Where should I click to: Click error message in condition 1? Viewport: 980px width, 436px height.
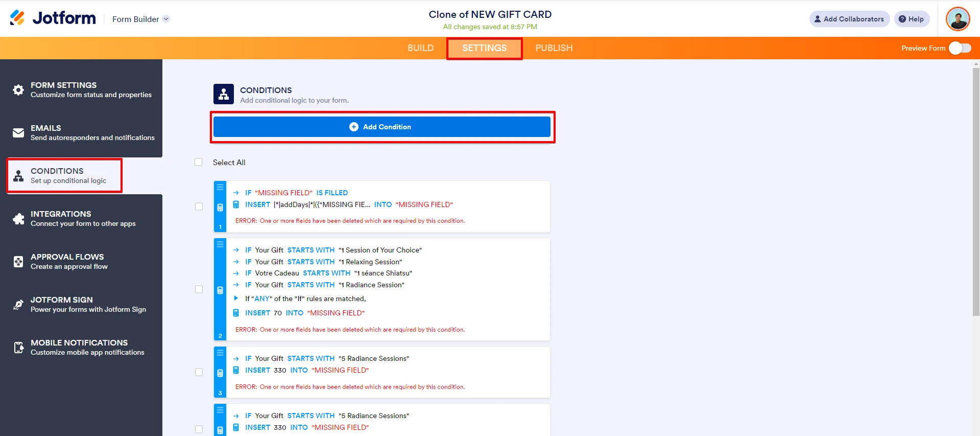(x=350, y=221)
